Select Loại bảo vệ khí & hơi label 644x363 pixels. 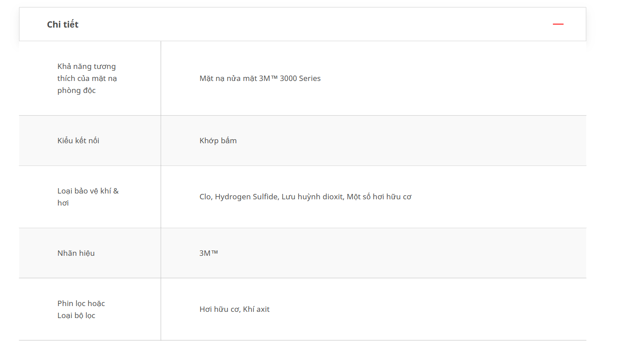tap(88, 197)
